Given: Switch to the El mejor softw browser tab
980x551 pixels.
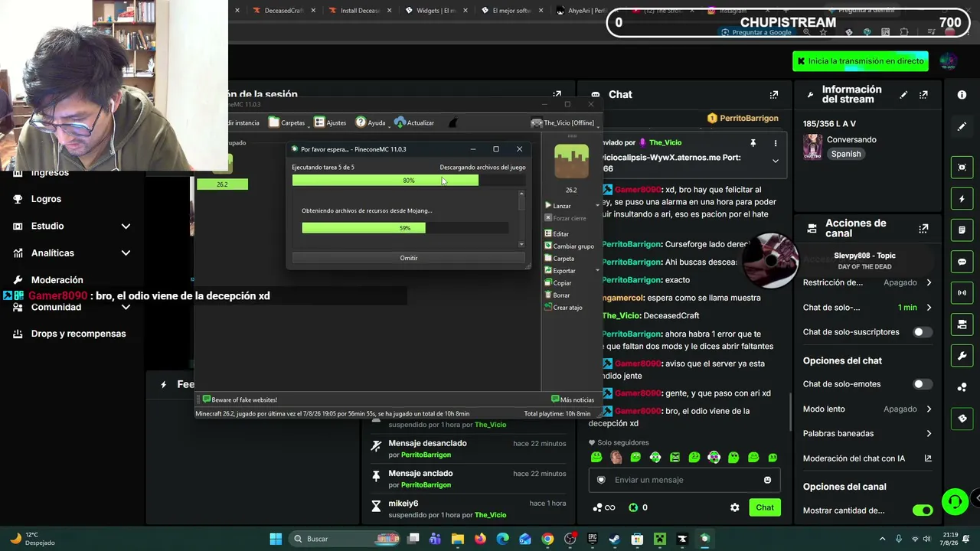Looking at the screenshot, I should (x=512, y=11).
